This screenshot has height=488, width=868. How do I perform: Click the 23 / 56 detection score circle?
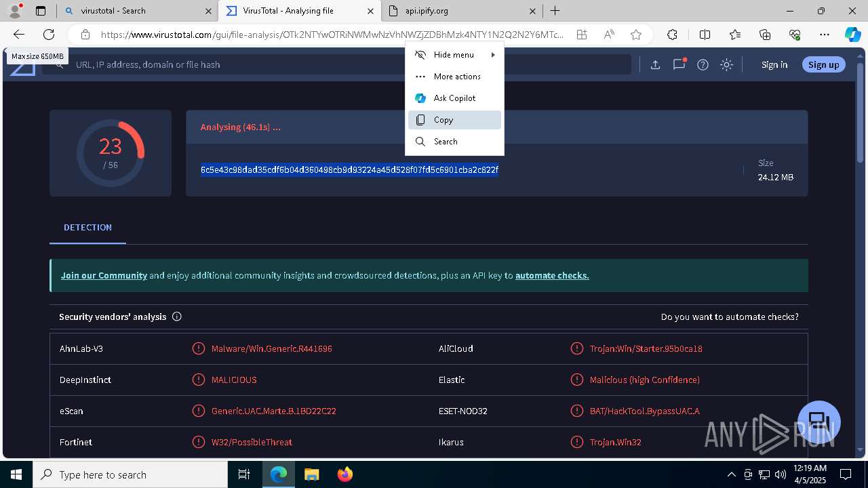[x=111, y=153]
